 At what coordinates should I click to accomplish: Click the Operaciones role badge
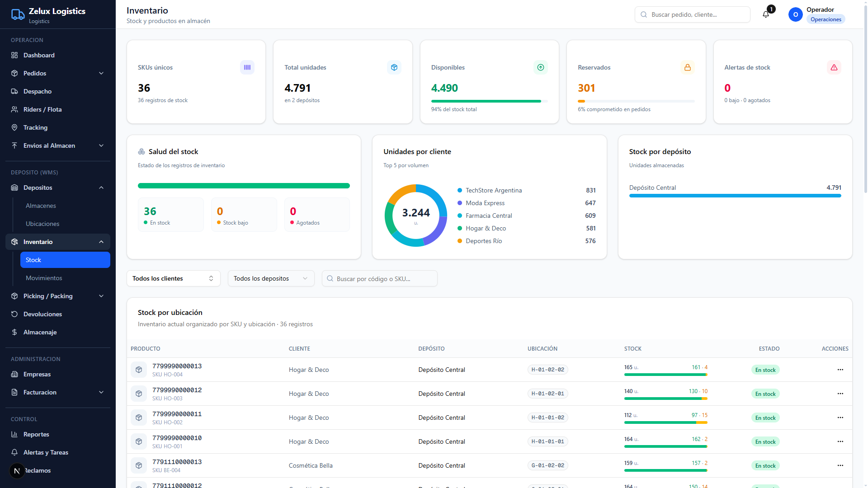pyautogui.click(x=826, y=19)
